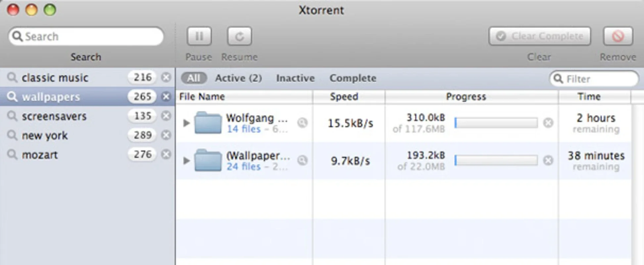Select the screensavers saved search
This screenshot has width=644, height=265.
tap(87, 116)
